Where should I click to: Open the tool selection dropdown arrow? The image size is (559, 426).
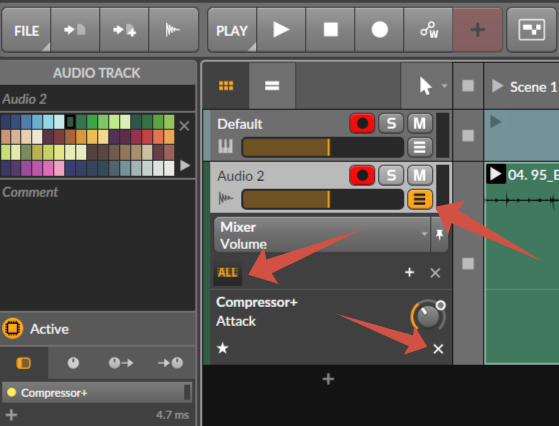444,86
